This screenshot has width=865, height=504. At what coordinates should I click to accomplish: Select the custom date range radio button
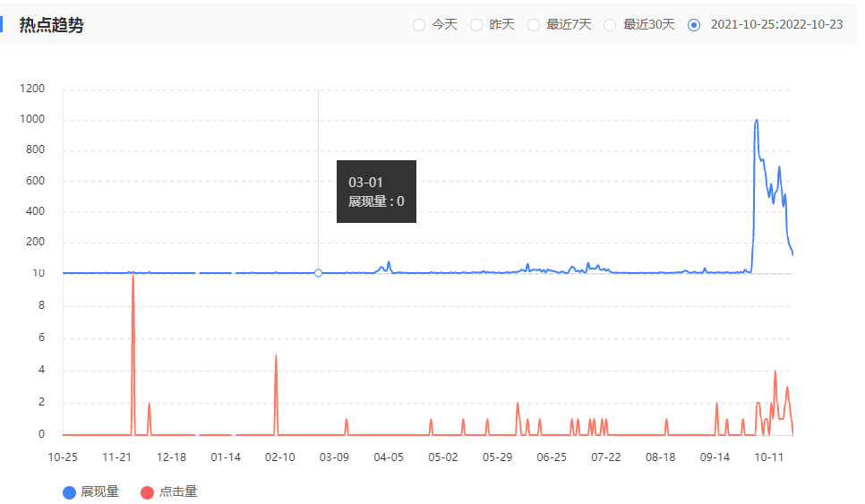[x=694, y=25]
